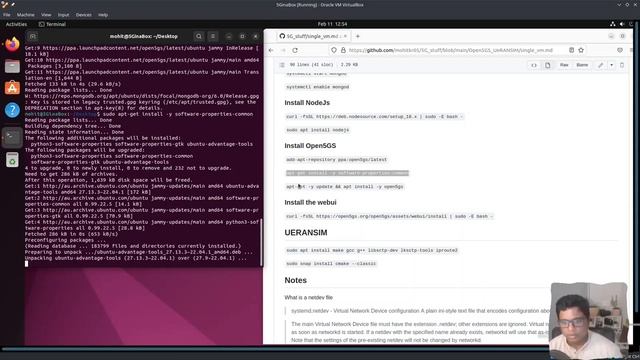Viewport: 640px width, 360px height.
Task: Click the 'apt-get -y update' open5gs code line
Action: (345, 187)
